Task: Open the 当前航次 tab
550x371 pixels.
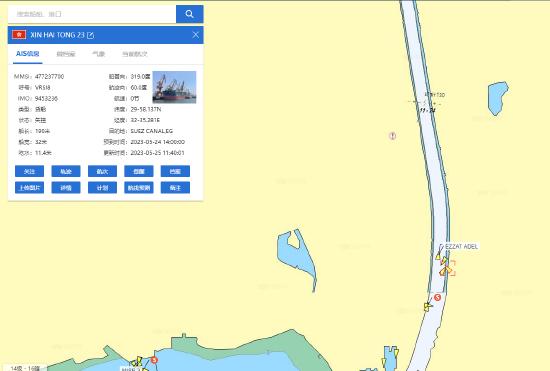Action: (x=135, y=54)
